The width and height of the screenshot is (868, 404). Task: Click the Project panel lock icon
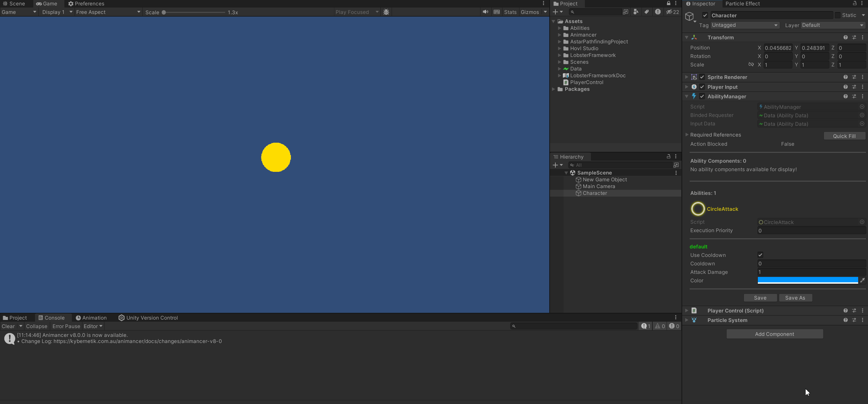tap(669, 3)
